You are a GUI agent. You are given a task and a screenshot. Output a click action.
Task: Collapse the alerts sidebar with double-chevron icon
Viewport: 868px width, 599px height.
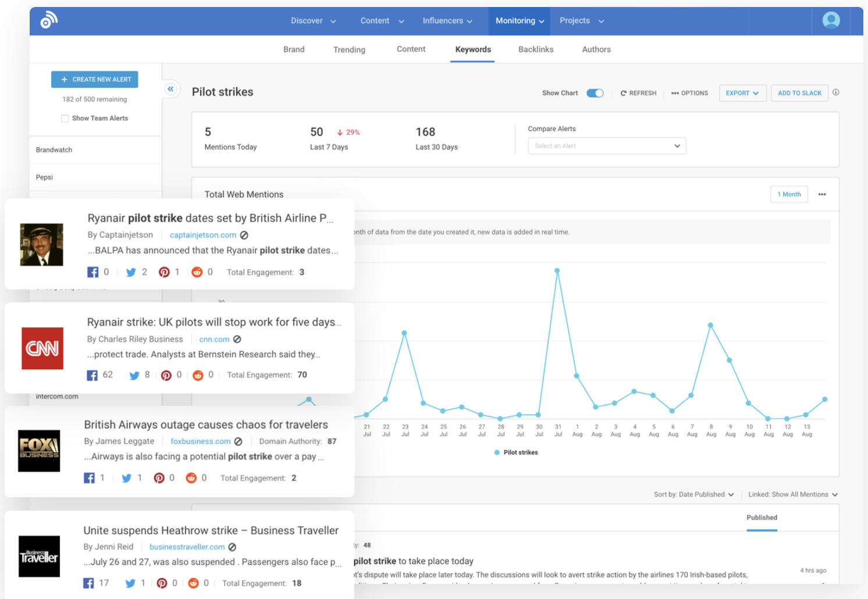coord(170,89)
